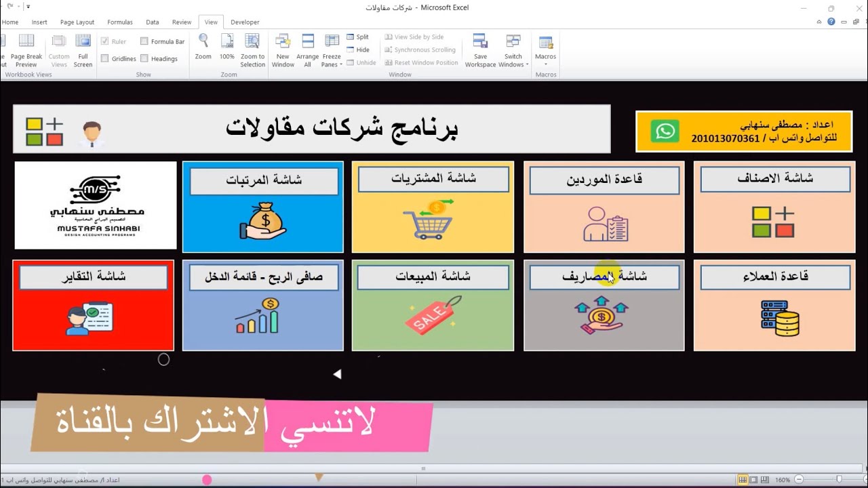Viewport: 868px width, 488px height.
Task: Switch to Normal view in status bar
Action: tap(743, 480)
